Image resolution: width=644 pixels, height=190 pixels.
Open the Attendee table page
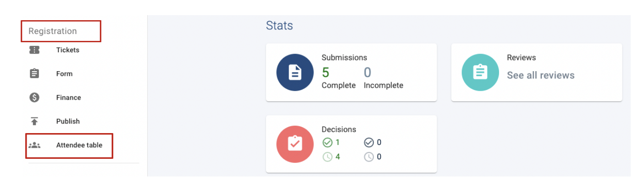point(79,145)
